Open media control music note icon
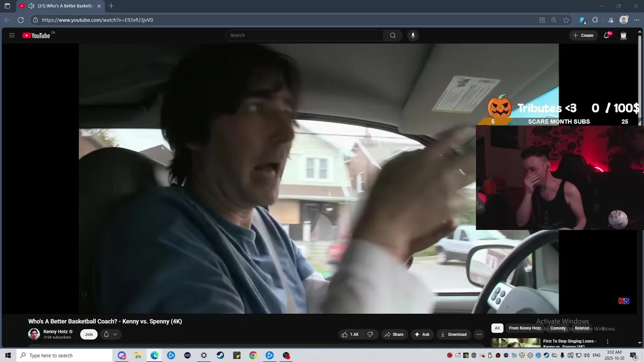Screen dimensions: 644x362 [611, 20]
